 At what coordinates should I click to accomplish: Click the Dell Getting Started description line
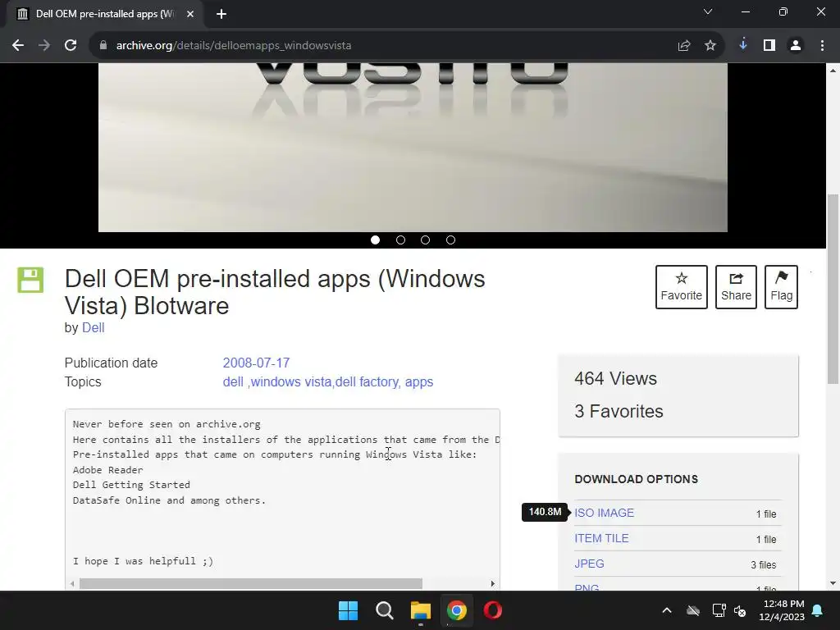(x=131, y=485)
